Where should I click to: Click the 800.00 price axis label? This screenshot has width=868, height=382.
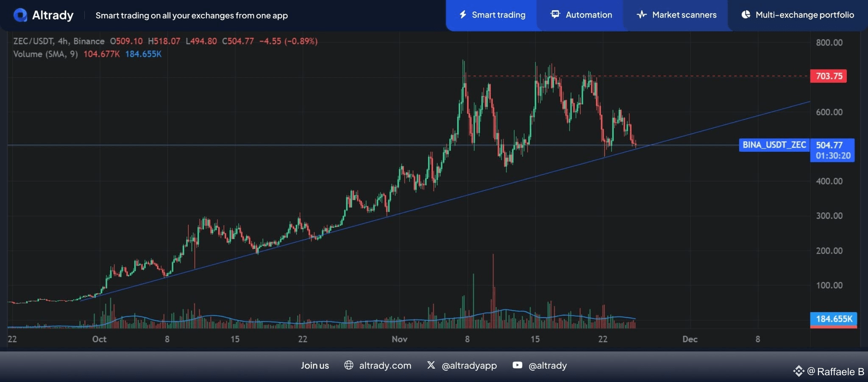point(829,42)
